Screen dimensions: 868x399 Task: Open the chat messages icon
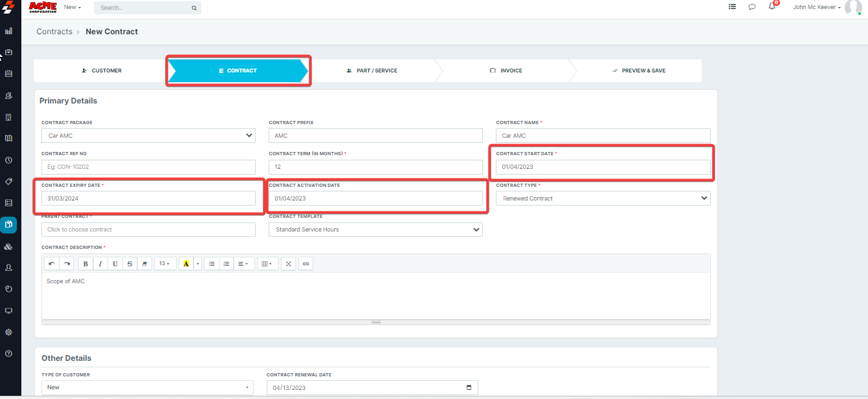tap(751, 7)
